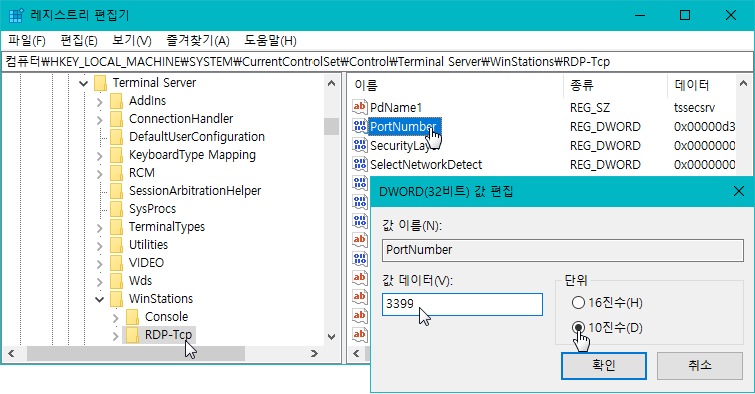Image resolution: width=755 pixels, height=394 pixels.
Task: Click the PortNumber DWORD value icon
Action: (x=360, y=126)
